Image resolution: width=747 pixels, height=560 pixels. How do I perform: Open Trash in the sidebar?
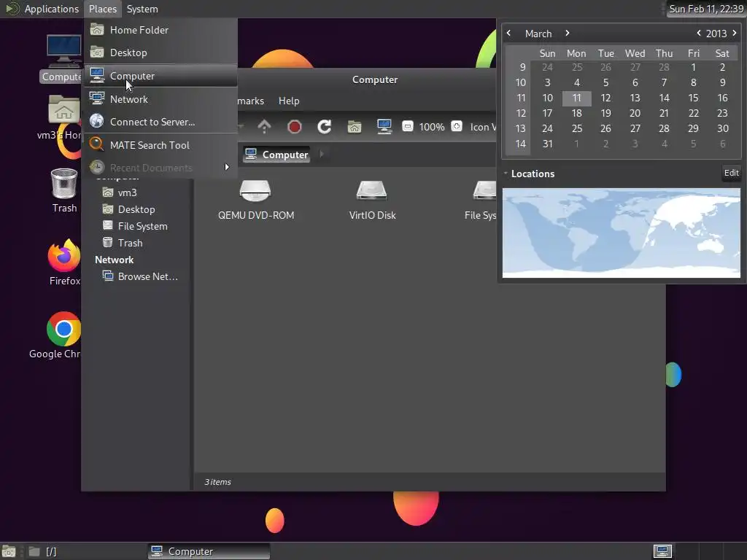coord(130,243)
